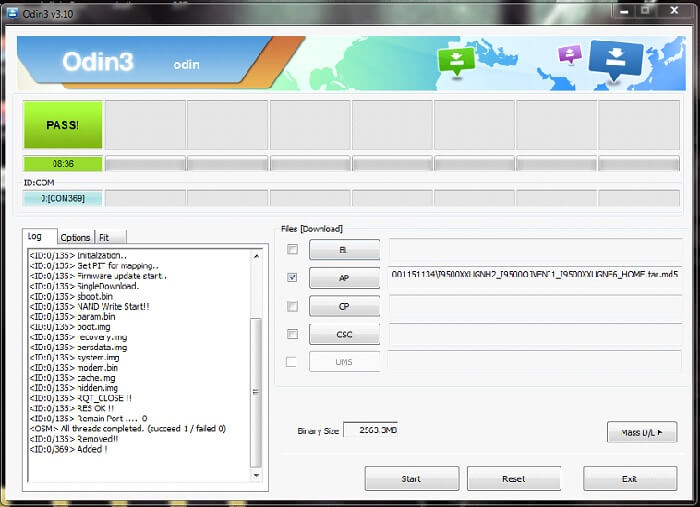Click the greyed UMS button
700x507 pixels.
point(344,362)
